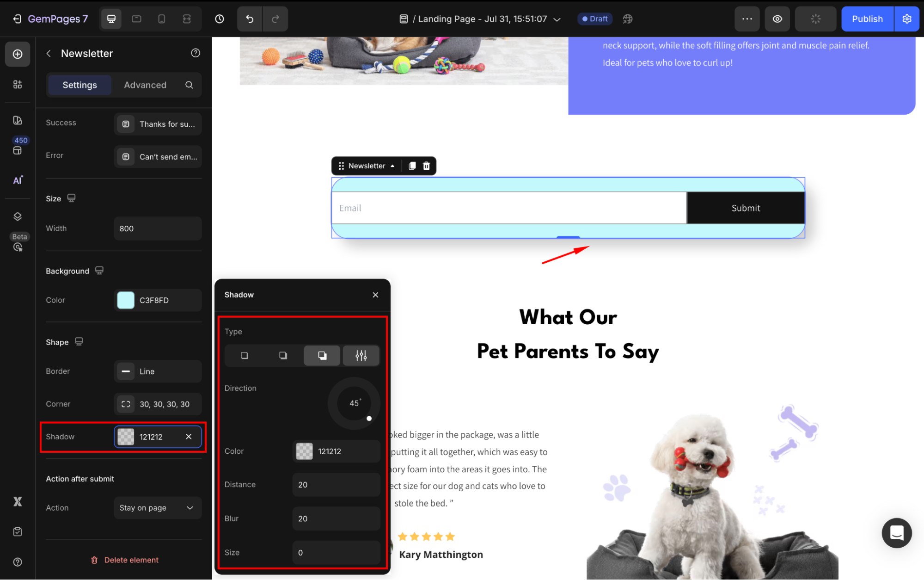Expand the Action Stay on page dropdown
This screenshot has height=580, width=924.
pyautogui.click(x=157, y=508)
